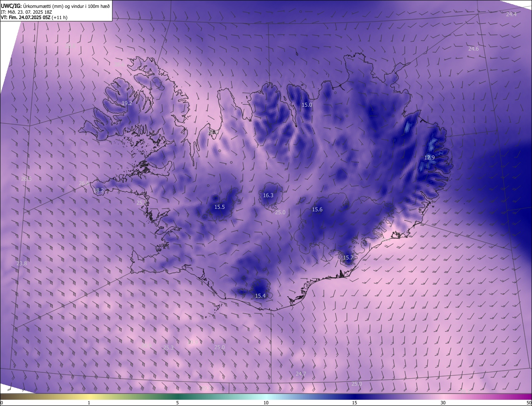
Task: Click the 23.8 value over the western ocean
Action: coord(22,263)
